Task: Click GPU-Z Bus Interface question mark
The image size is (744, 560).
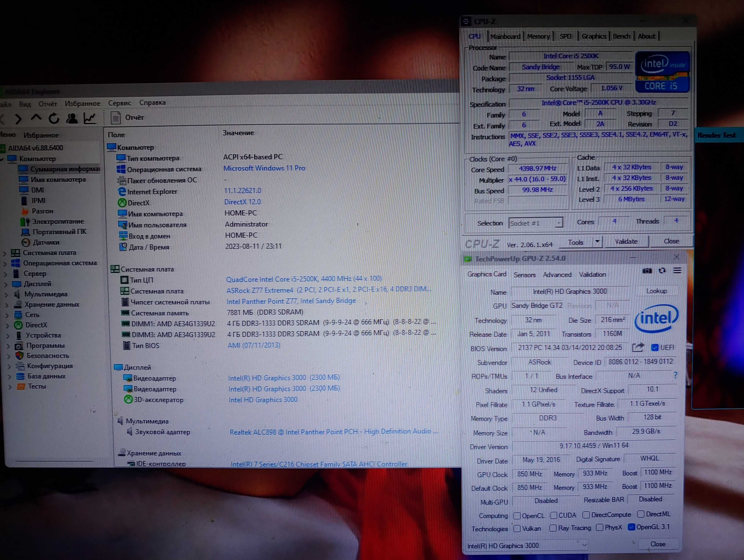Action: [x=675, y=375]
